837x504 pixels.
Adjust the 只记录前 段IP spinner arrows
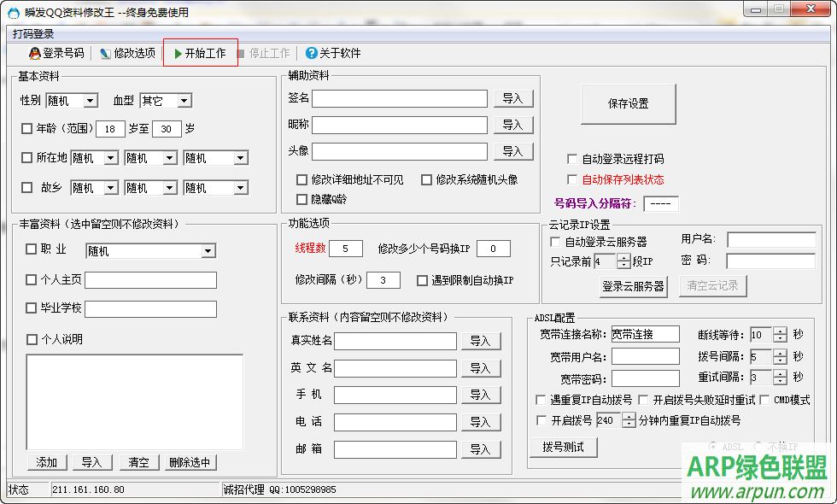click(x=623, y=261)
